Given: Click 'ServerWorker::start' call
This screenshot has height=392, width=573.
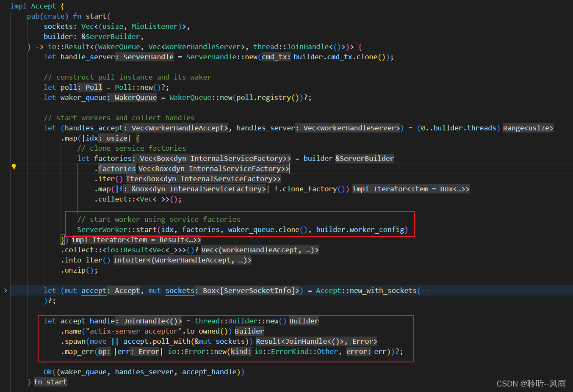Looking at the screenshot, I should (117, 229).
